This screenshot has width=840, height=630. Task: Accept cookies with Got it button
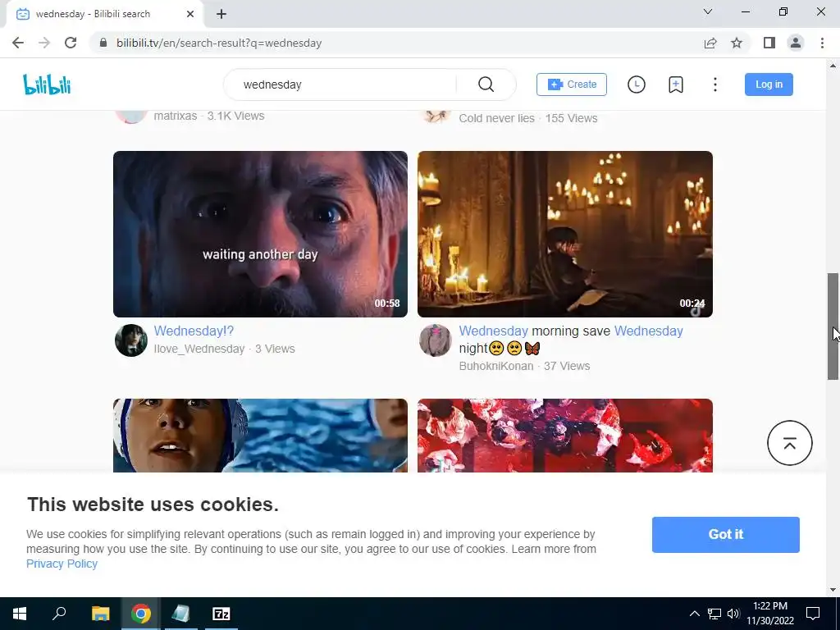pyautogui.click(x=726, y=535)
